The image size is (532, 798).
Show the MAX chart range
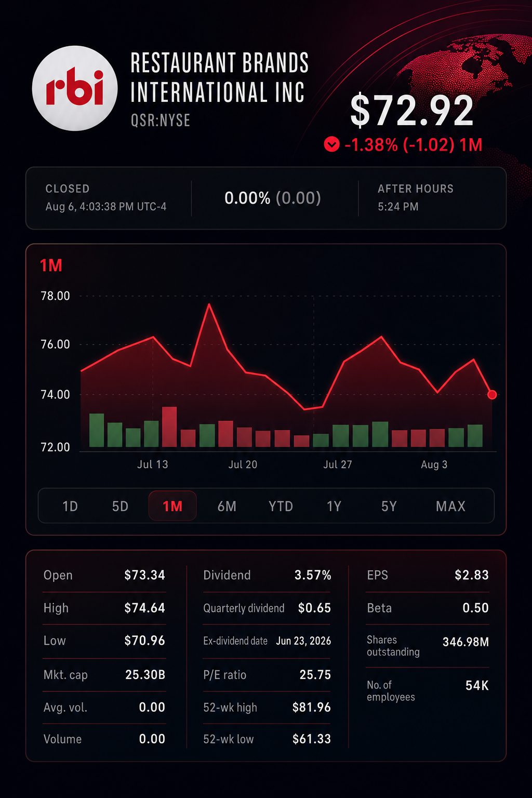[x=450, y=506]
